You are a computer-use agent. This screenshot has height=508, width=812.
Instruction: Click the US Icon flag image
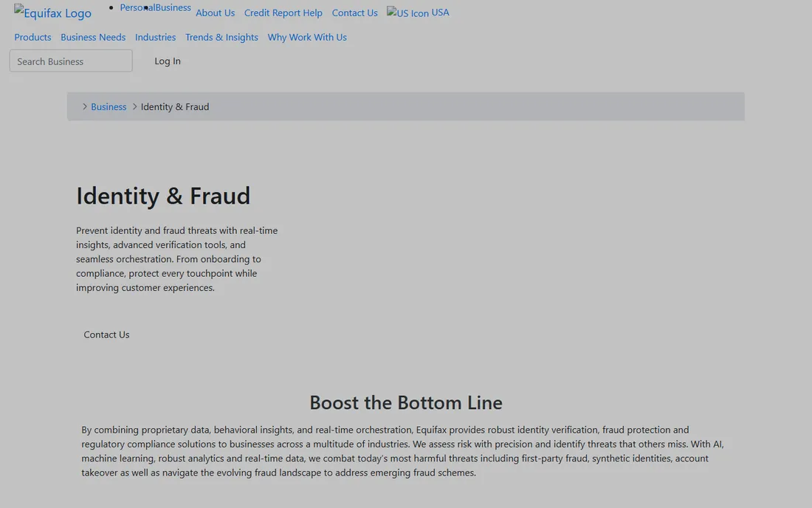(x=407, y=13)
